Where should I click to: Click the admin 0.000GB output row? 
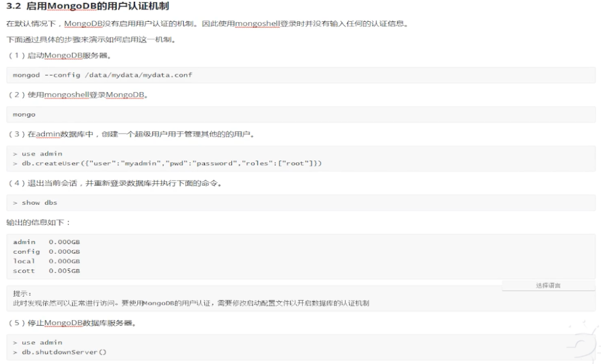point(46,242)
